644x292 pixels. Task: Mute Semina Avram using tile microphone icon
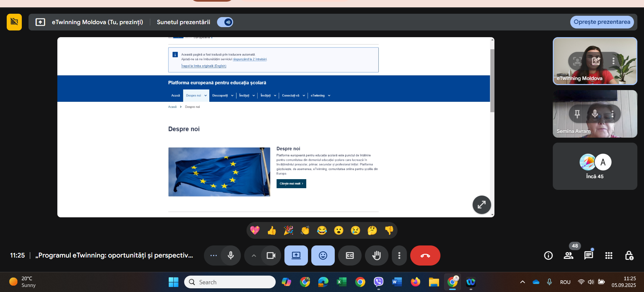pos(595,114)
